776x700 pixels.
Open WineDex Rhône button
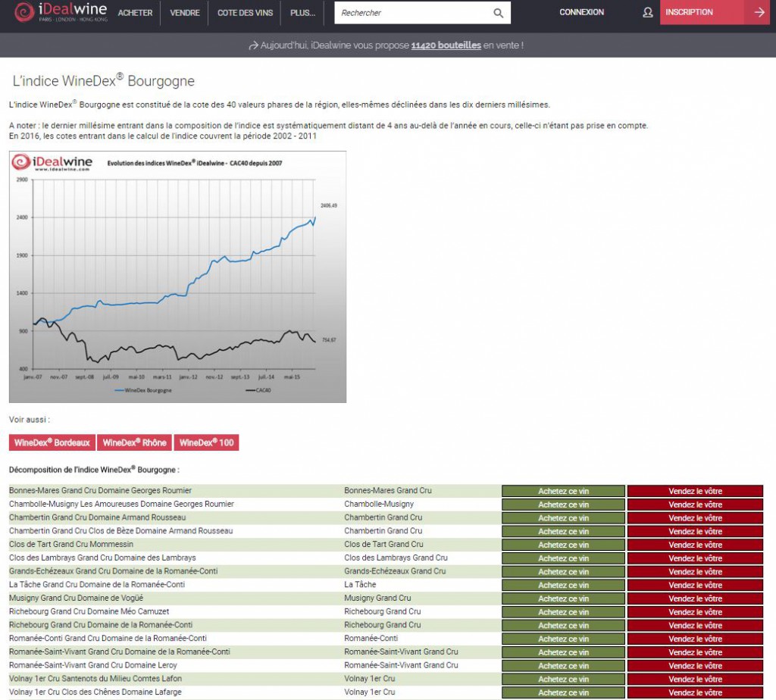pos(135,442)
